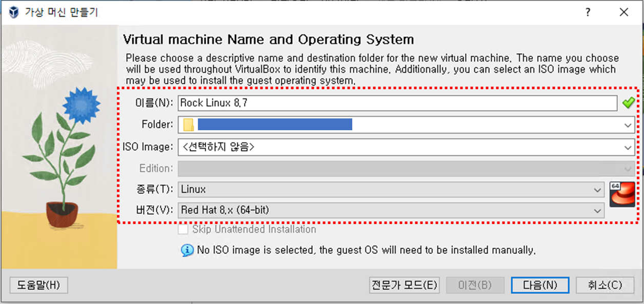Image resolution: width=644 pixels, height=304 pixels.
Task: Close the virtual machine creation dialog
Action: pos(623,13)
